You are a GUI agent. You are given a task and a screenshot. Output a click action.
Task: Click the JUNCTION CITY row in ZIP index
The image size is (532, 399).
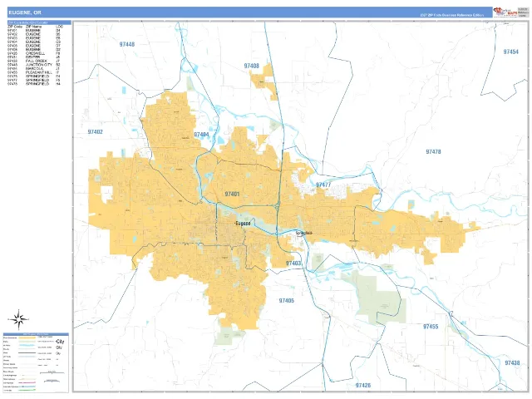pos(34,65)
